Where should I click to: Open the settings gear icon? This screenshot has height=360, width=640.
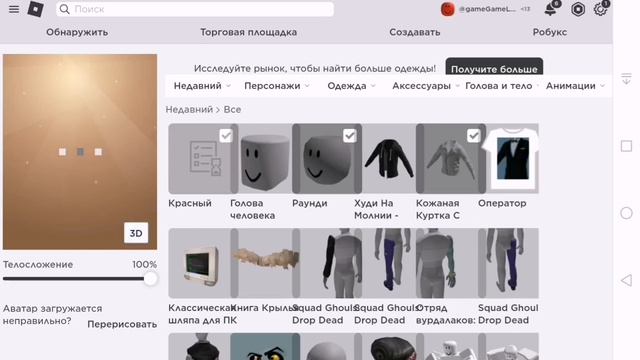point(600,9)
